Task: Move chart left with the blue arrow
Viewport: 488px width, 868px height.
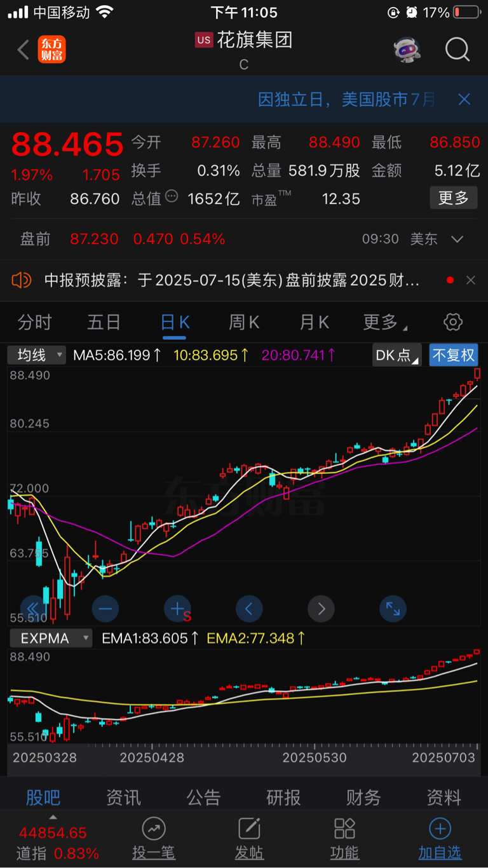Action: 249,609
